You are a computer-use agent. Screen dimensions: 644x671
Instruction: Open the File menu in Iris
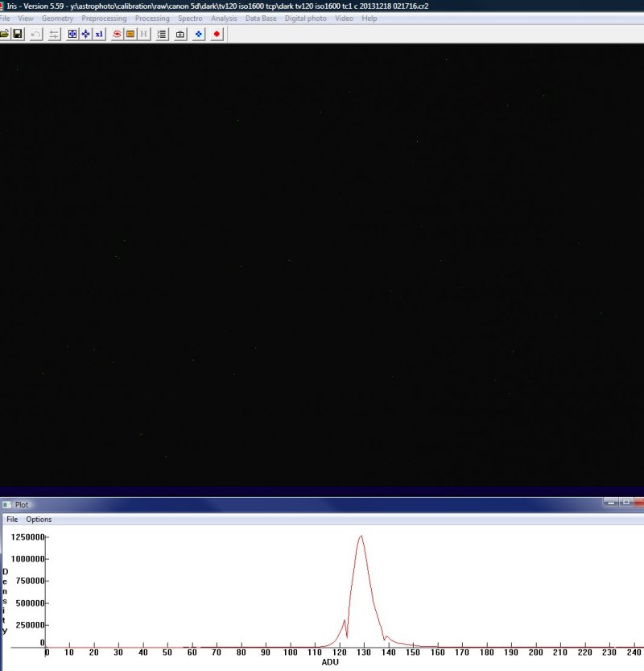pyautogui.click(x=5, y=19)
